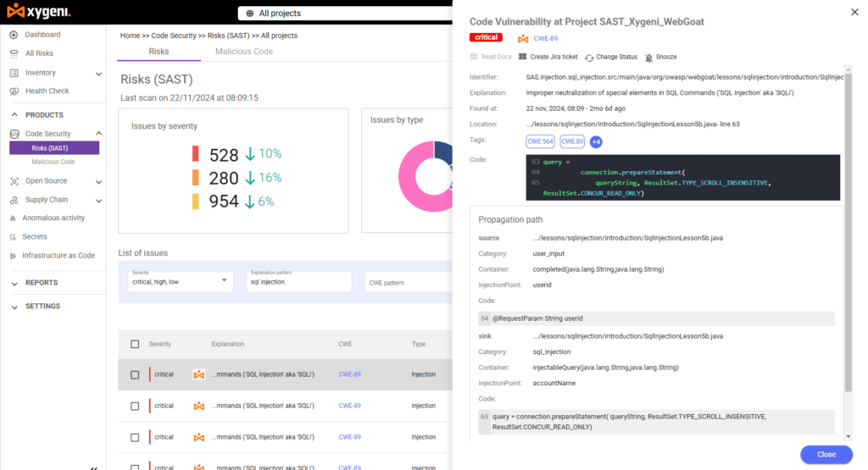Switch to the Malicious Code tab
Image resolution: width=868 pixels, height=470 pixels.
point(244,52)
